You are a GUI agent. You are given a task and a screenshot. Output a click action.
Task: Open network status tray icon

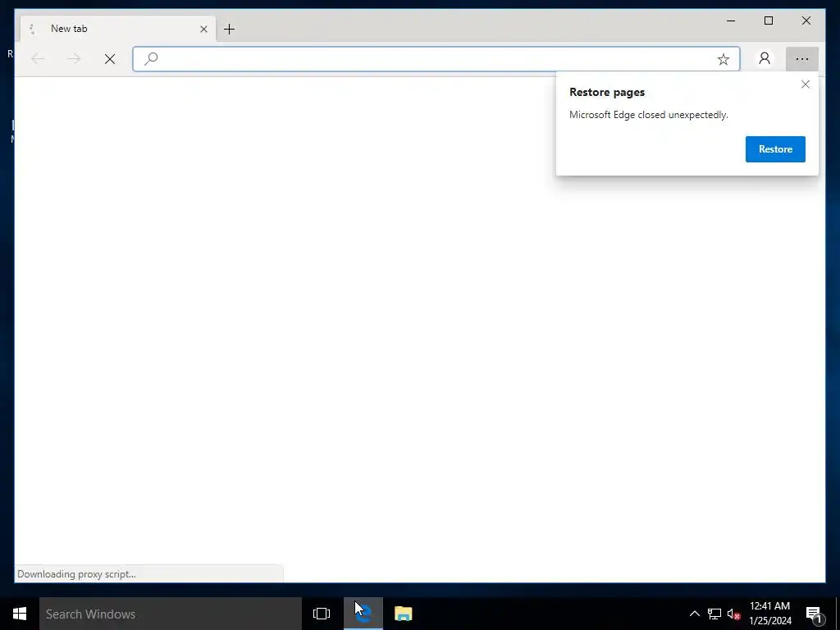click(714, 614)
